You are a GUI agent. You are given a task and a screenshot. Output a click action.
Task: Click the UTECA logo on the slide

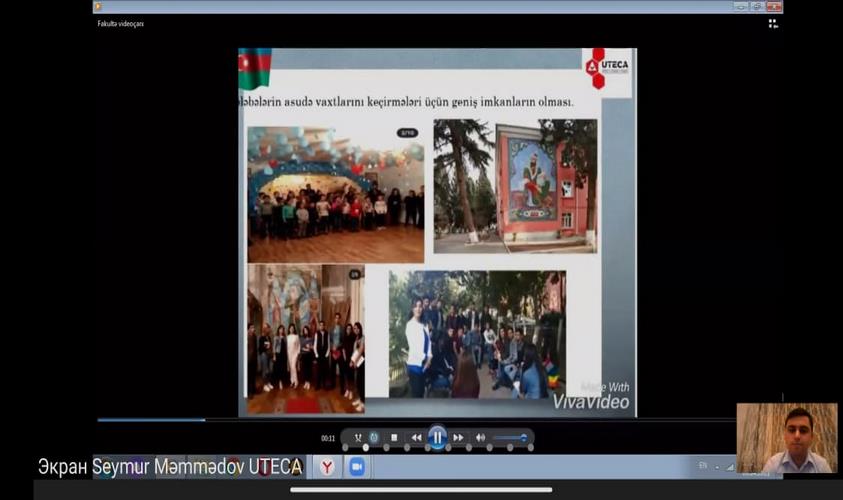(x=607, y=68)
